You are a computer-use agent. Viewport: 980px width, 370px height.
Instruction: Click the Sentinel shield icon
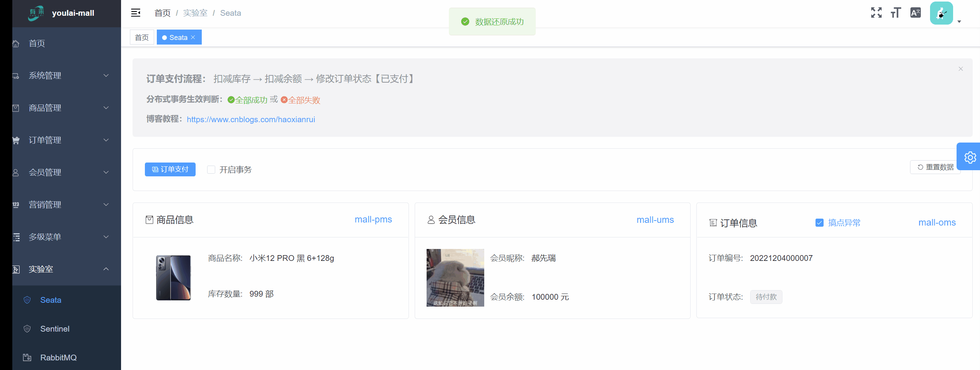click(27, 329)
